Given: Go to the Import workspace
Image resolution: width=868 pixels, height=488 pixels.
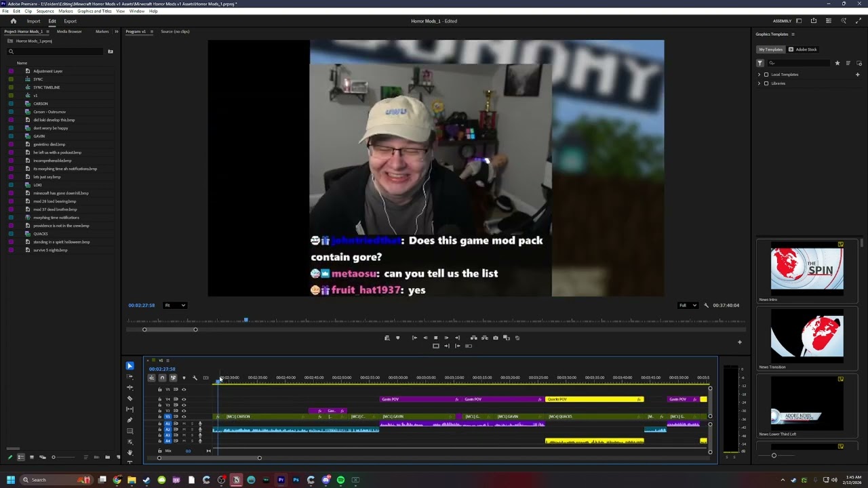Looking at the screenshot, I should pos(33,21).
